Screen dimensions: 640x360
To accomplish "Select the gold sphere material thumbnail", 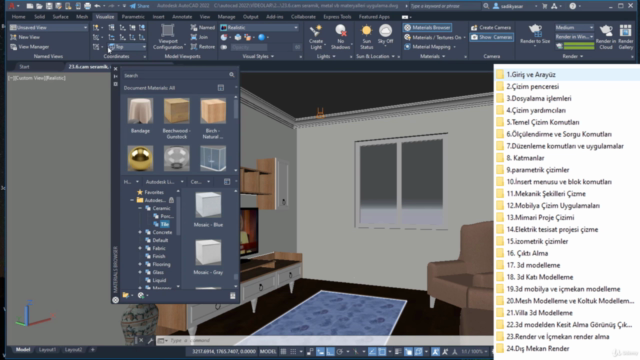I will pos(140,158).
